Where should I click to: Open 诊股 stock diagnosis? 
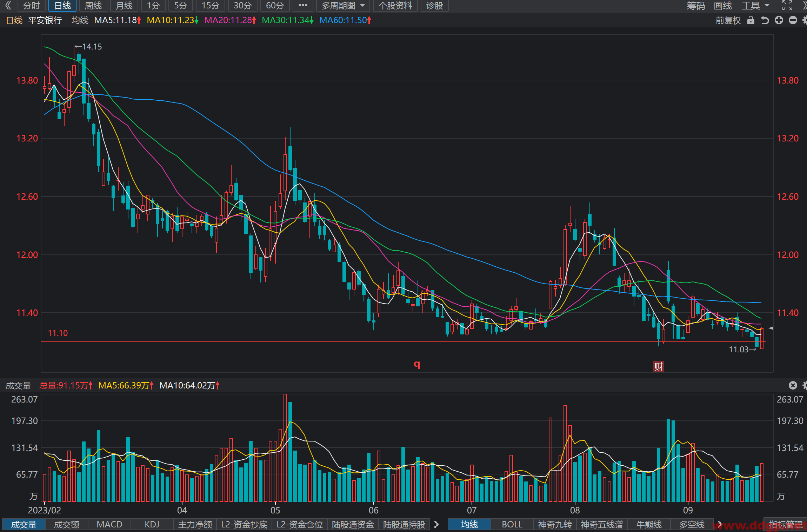coord(434,6)
